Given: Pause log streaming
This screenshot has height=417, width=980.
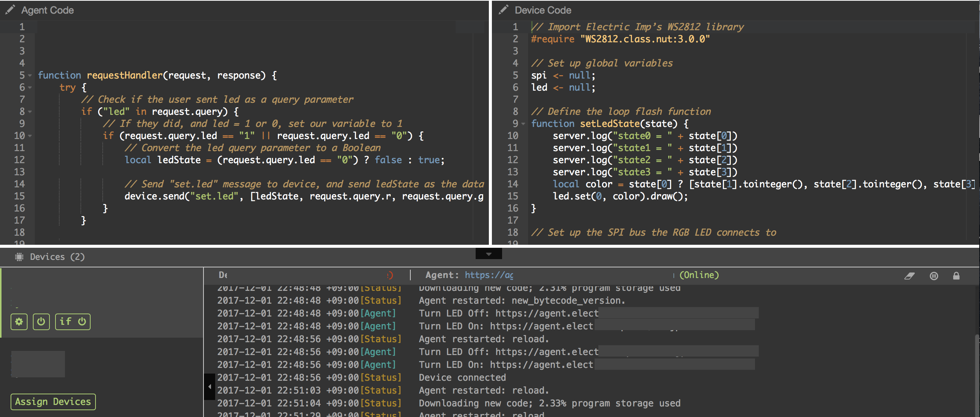Looking at the screenshot, I should pos(934,276).
